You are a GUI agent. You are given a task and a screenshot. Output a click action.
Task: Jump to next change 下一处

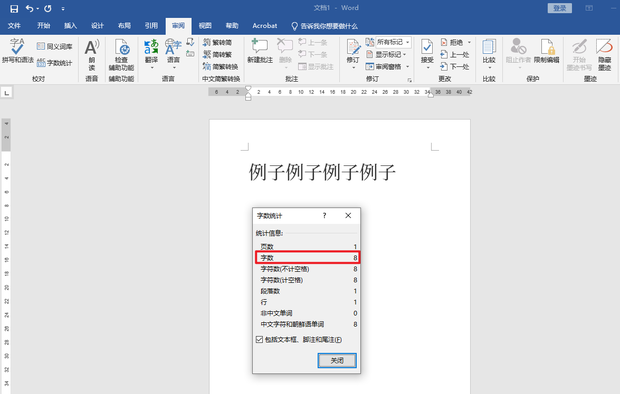(455, 66)
